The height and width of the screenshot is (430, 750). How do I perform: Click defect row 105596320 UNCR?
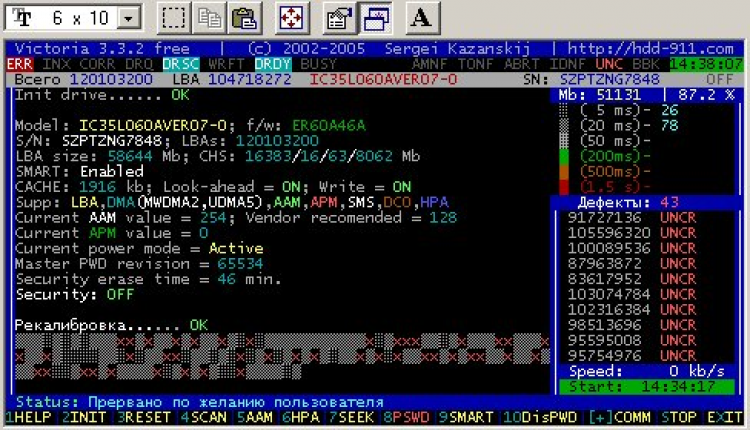[x=632, y=233]
